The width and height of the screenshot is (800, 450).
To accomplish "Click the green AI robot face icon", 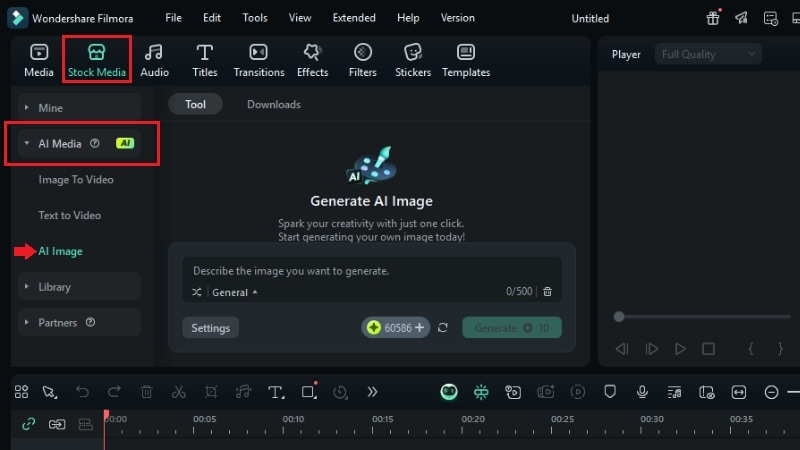I will pos(449,392).
